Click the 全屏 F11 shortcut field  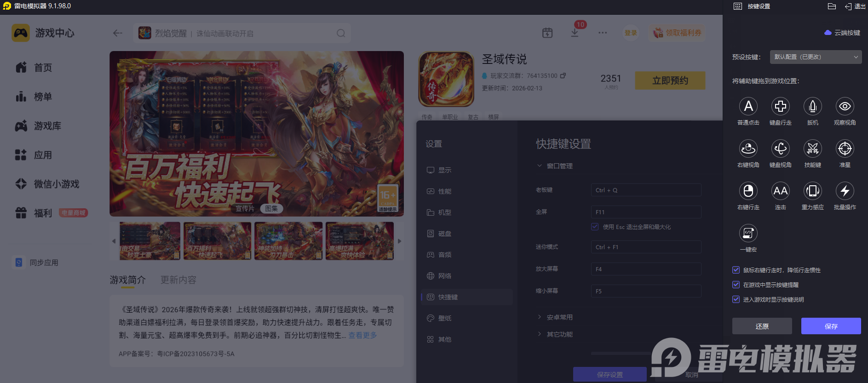pos(646,212)
